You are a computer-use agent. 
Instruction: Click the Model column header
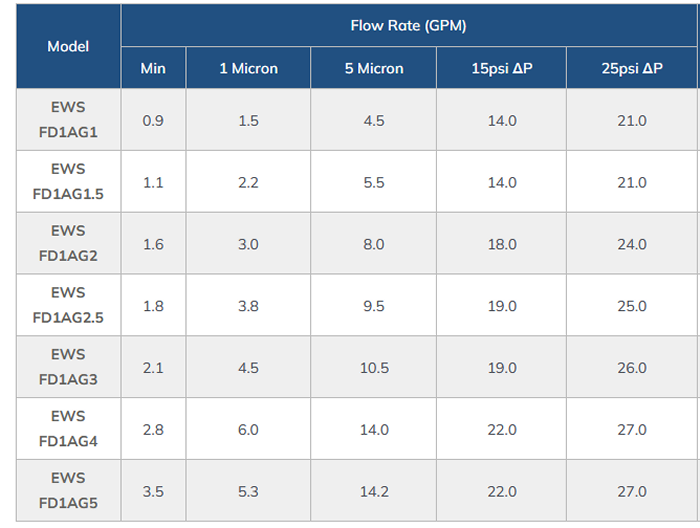click(68, 46)
